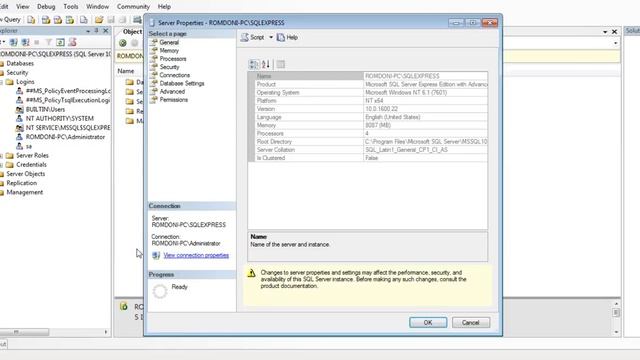Click the Disconnect icon in Object Explorer toolbar
The height and width of the screenshot is (360, 640).
(x=25, y=42)
